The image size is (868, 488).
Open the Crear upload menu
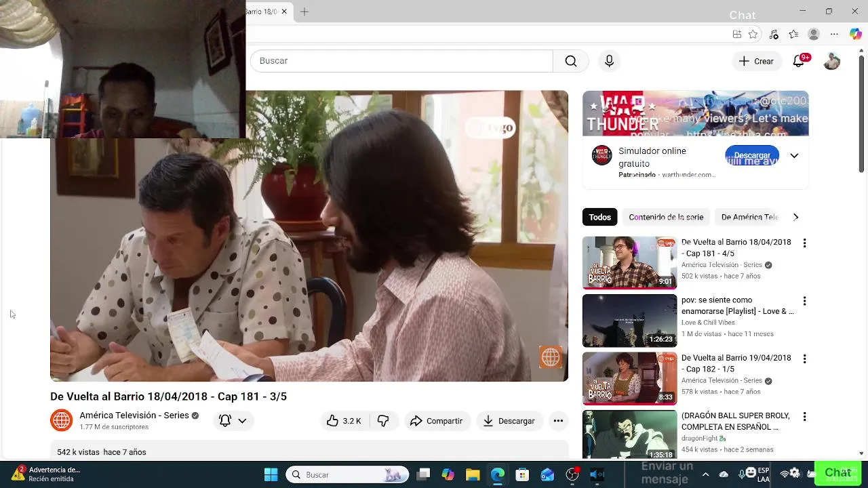pos(756,61)
